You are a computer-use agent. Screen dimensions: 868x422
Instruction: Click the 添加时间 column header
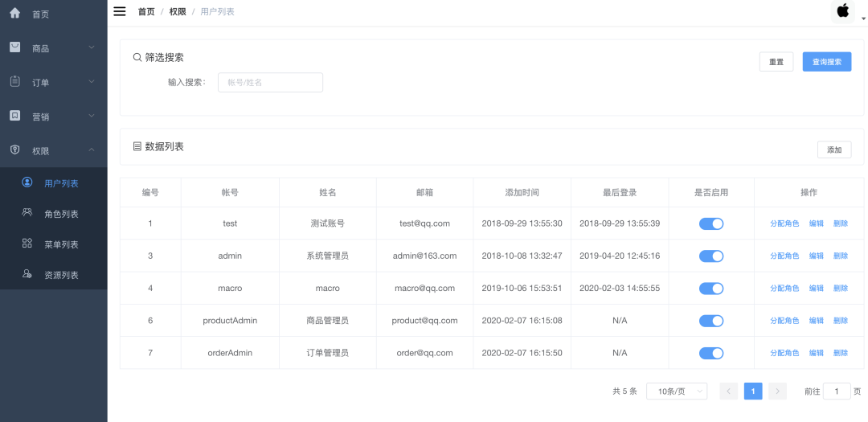[x=522, y=193]
